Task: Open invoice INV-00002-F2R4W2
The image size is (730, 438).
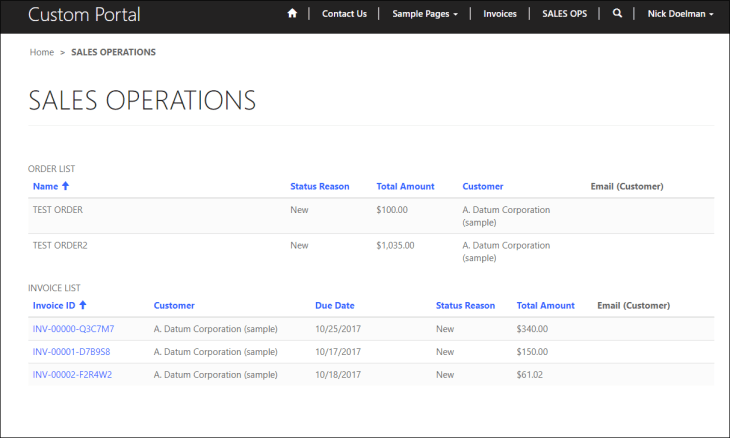Action: point(72,375)
